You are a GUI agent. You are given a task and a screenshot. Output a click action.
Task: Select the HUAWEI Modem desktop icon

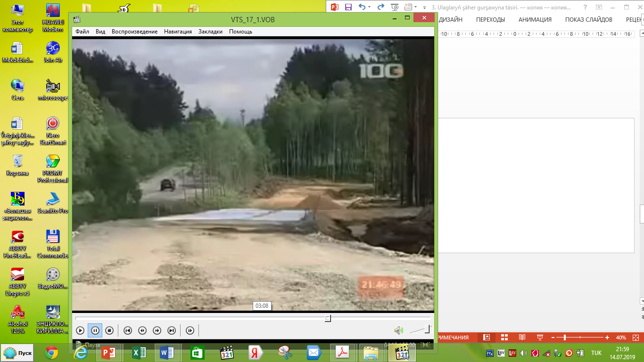click(53, 17)
